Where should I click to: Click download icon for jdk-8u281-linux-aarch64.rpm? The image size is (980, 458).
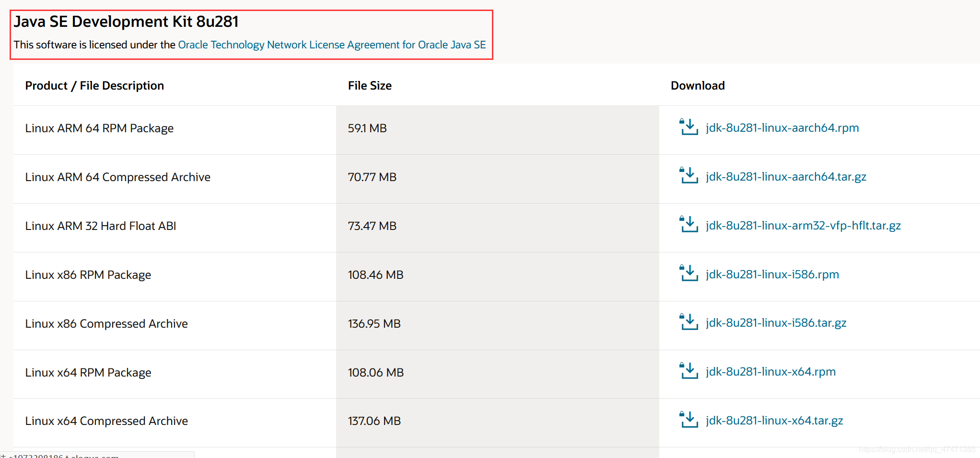tap(689, 127)
